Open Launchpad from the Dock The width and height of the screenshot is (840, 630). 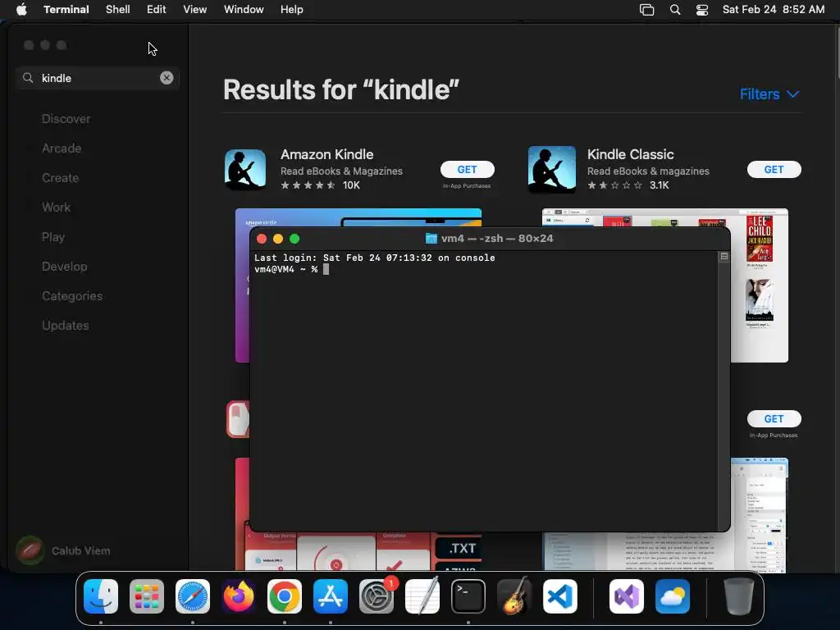pyautogui.click(x=147, y=596)
